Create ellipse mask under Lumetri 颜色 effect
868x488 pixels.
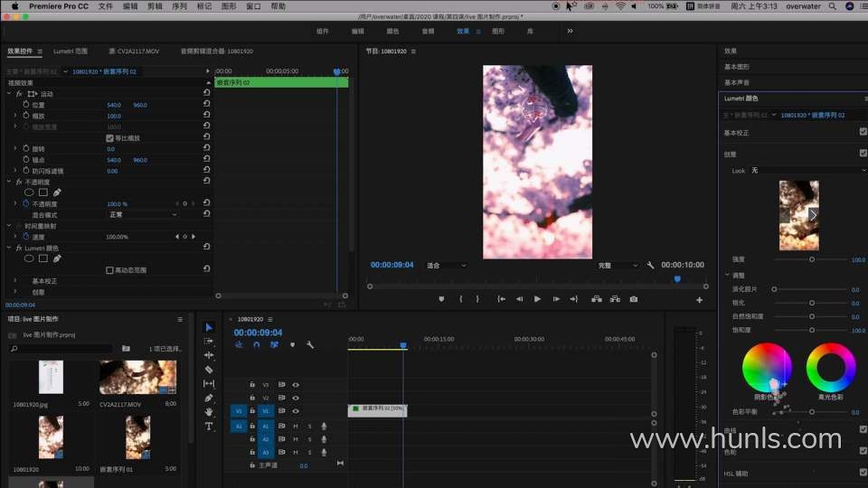29,258
